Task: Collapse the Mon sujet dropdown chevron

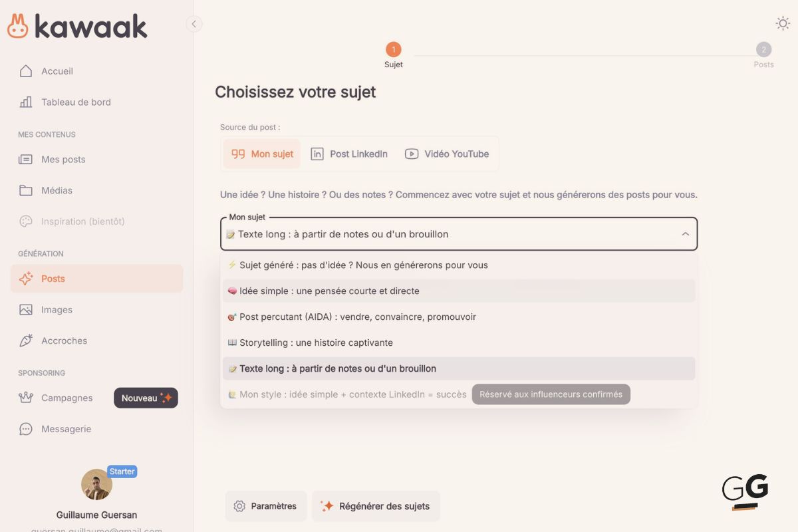Action: click(x=685, y=234)
